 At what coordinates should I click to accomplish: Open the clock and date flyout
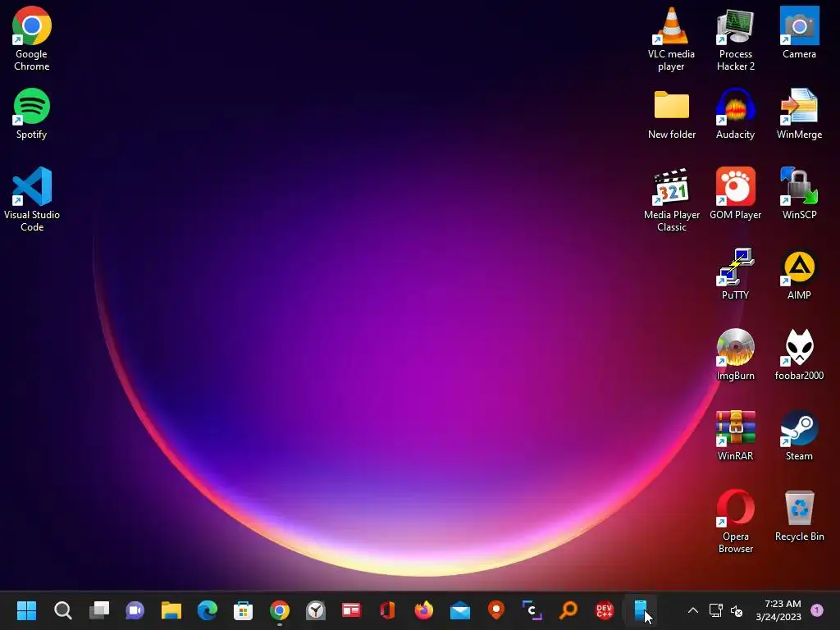click(778, 610)
